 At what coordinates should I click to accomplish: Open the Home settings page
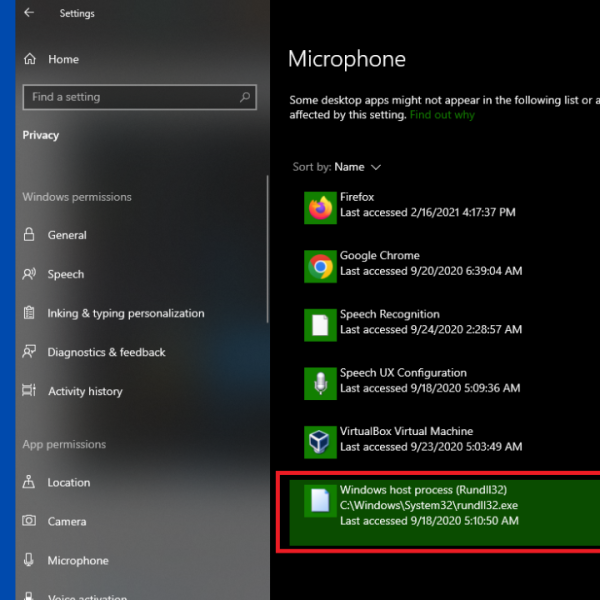[63, 59]
